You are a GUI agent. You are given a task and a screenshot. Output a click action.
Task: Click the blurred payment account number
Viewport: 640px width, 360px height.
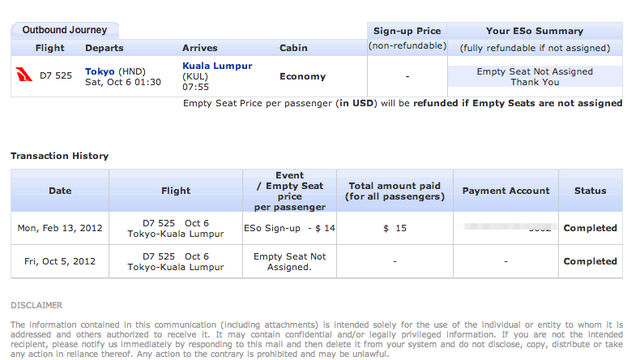pos(510,227)
